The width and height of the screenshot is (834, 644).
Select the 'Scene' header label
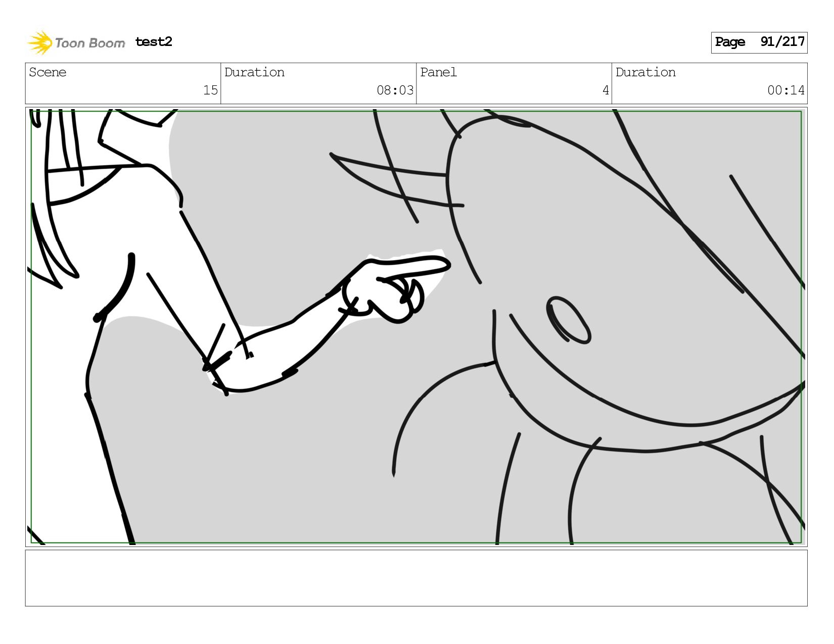pyautogui.click(x=48, y=72)
